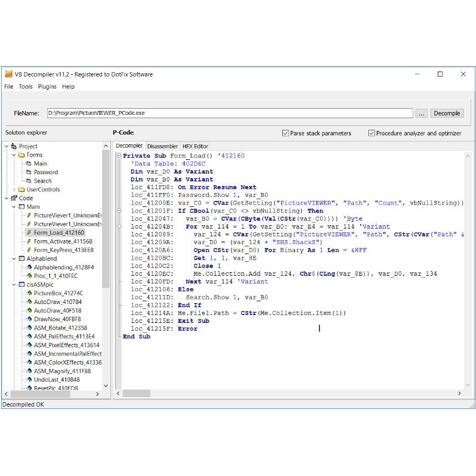Minimize the VB Decompiler window
Screen dimensions: 476x476
[417, 74]
